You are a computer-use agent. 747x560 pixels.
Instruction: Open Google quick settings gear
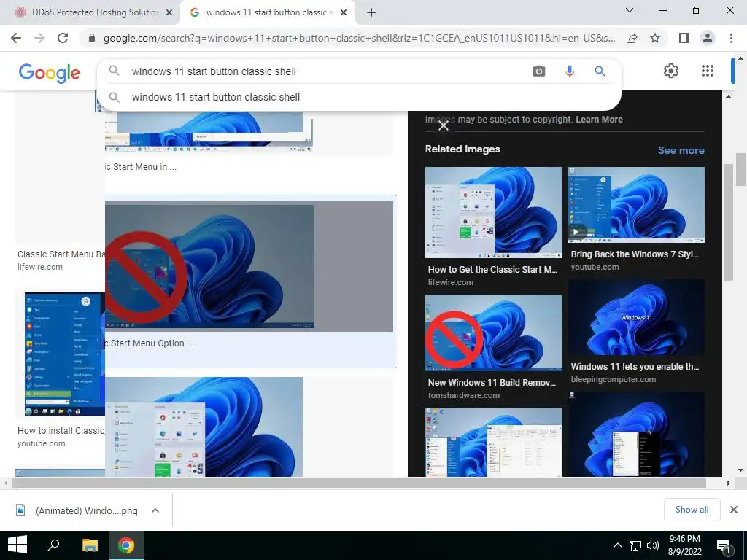(x=671, y=71)
